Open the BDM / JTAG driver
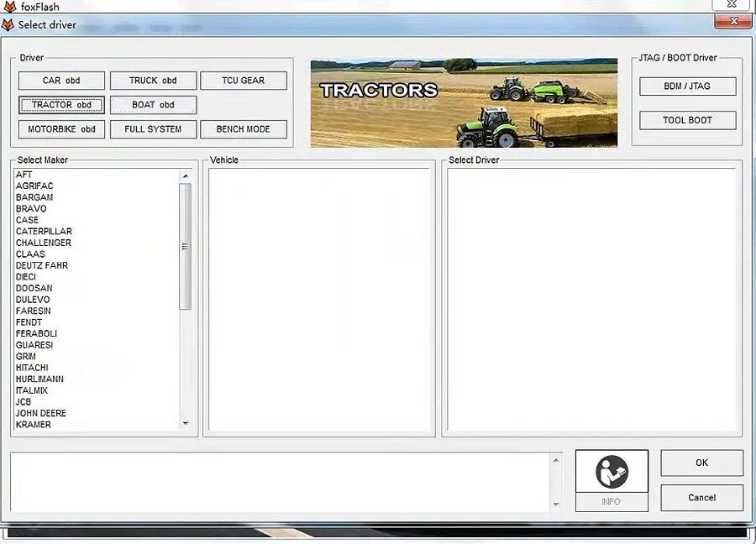The width and height of the screenshot is (756, 544). click(687, 86)
